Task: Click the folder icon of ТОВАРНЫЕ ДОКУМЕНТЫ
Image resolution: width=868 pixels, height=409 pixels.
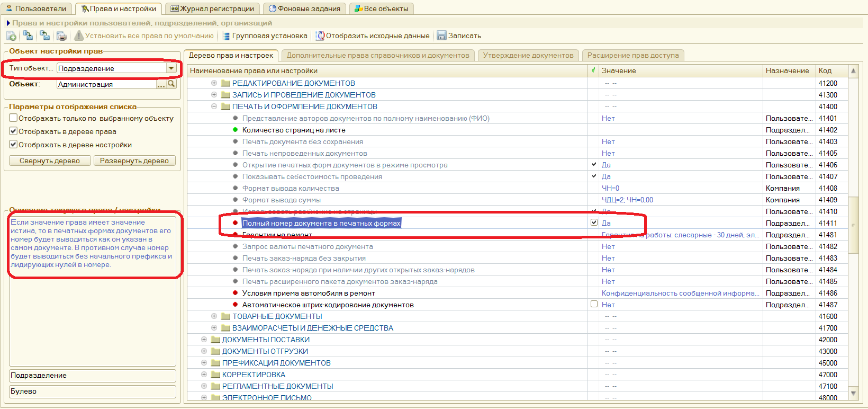Action: click(225, 316)
